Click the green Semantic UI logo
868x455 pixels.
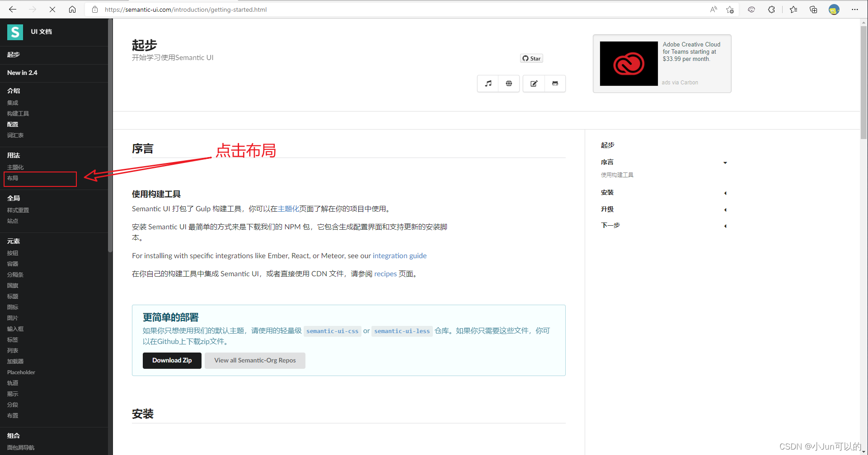tap(15, 32)
